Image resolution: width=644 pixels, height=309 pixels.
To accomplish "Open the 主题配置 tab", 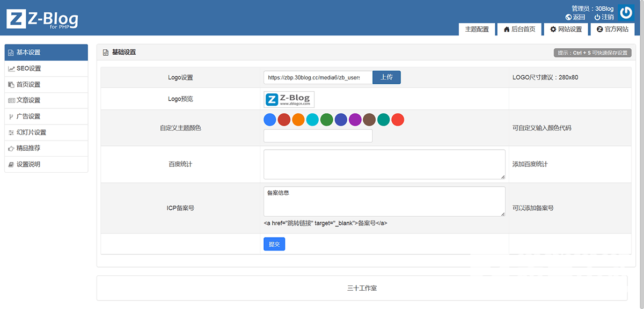I will coord(477,30).
